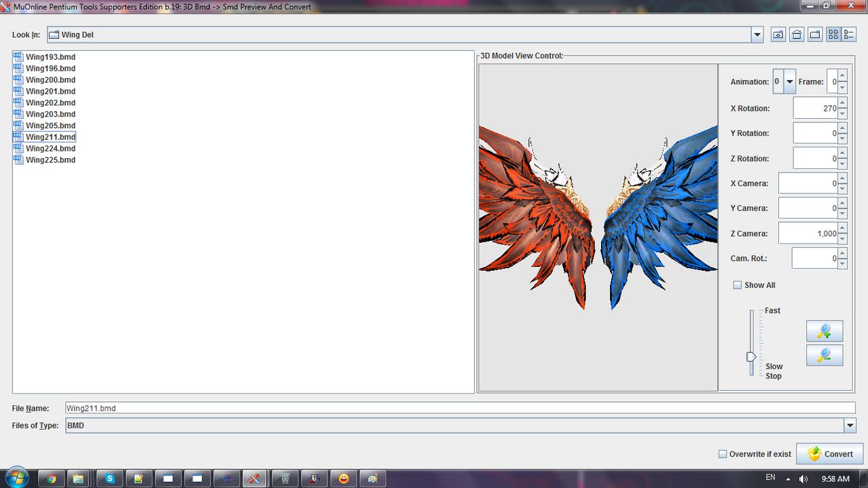Screen dimensions: 868x488
Task: Click the animation speed slider handle
Action: tap(751, 356)
